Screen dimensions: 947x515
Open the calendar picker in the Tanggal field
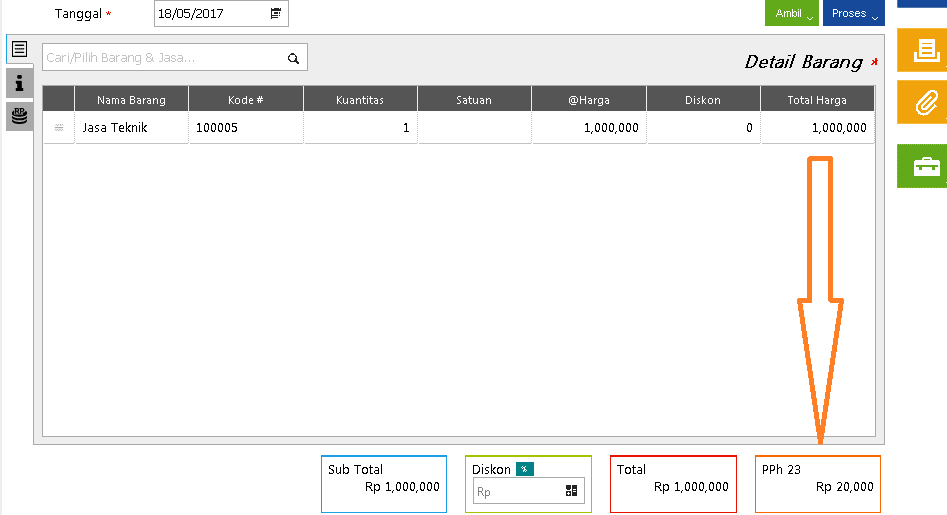[276, 14]
